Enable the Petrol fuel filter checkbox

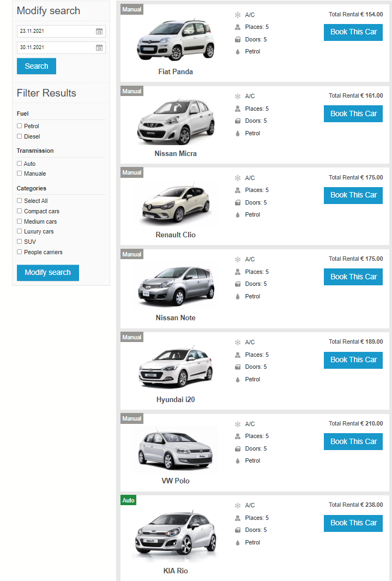(x=19, y=126)
